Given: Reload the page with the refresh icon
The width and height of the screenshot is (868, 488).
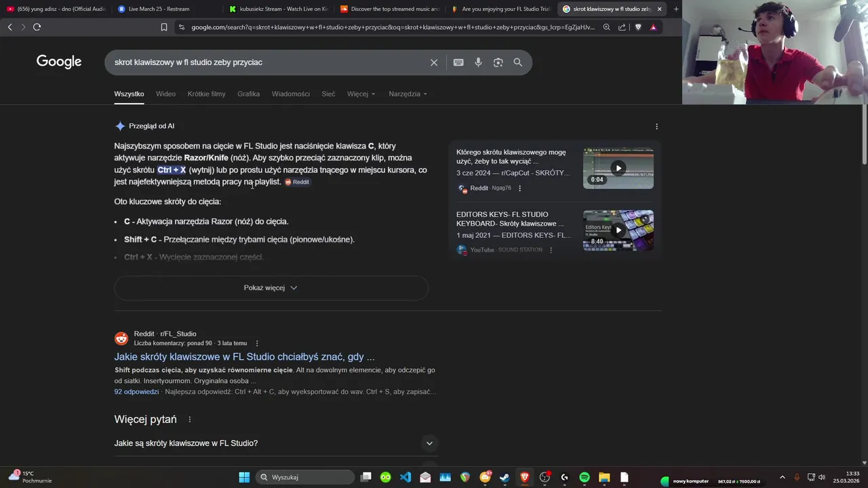Looking at the screenshot, I should [37, 27].
